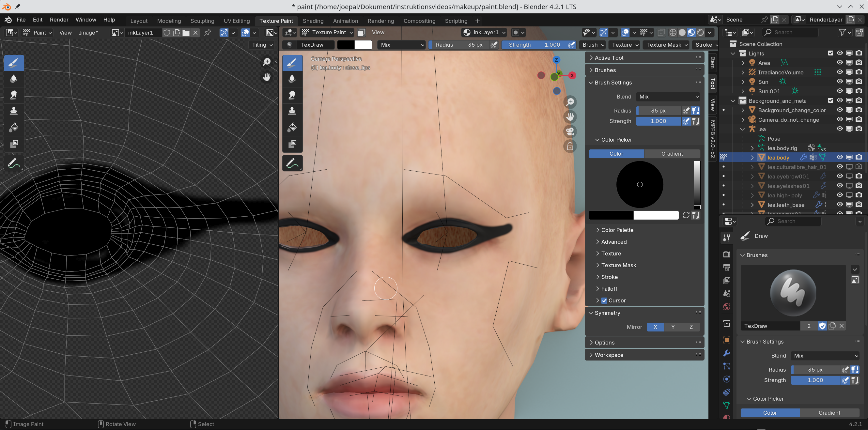Toggle camera view icon in 3D viewport
The width and height of the screenshot is (868, 430).
pyautogui.click(x=570, y=131)
